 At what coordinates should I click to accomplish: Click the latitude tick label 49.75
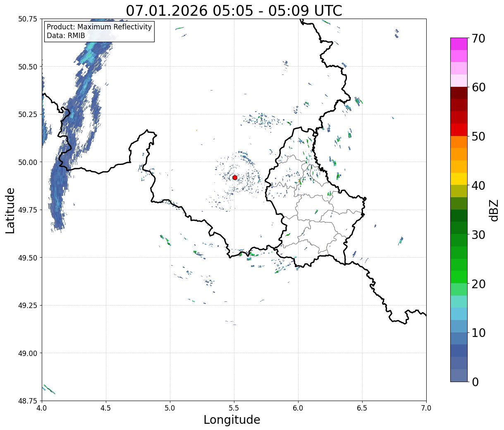(x=28, y=210)
